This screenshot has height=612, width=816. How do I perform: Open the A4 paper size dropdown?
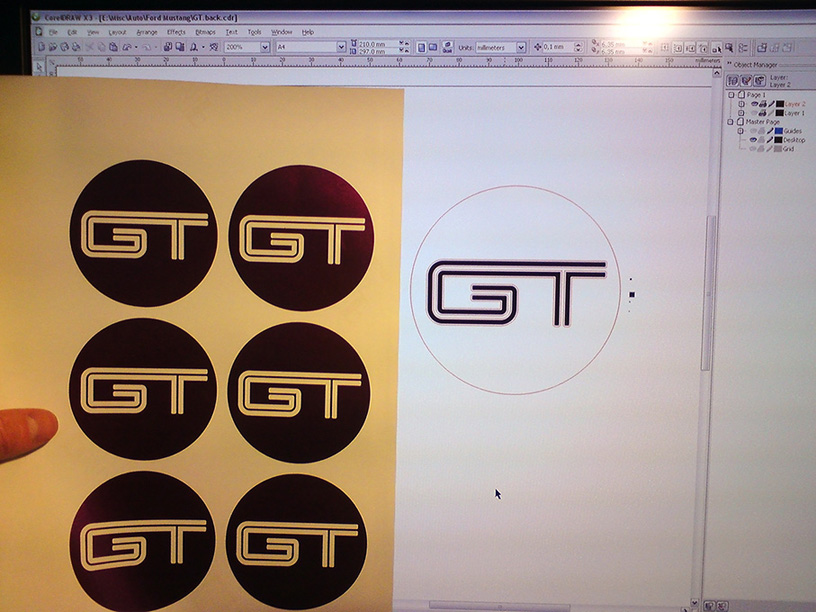pyautogui.click(x=341, y=47)
